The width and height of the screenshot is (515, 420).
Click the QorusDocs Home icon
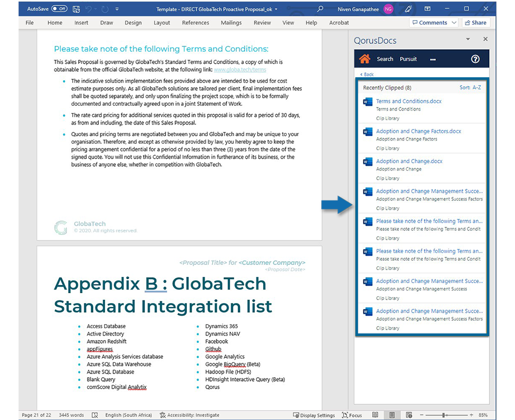point(365,59)
